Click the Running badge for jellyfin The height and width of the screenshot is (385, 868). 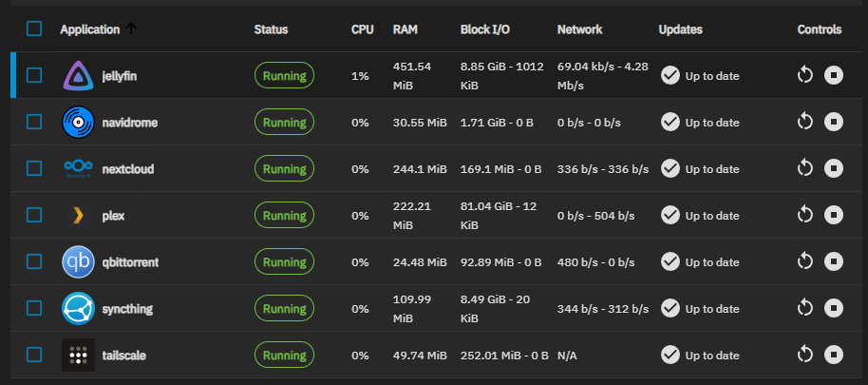284,76
